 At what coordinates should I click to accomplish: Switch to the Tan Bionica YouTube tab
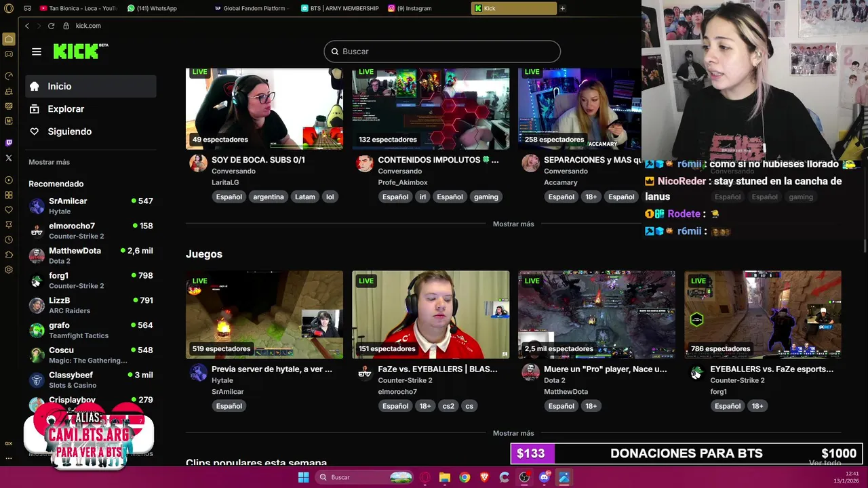click(x=78, y=8)
